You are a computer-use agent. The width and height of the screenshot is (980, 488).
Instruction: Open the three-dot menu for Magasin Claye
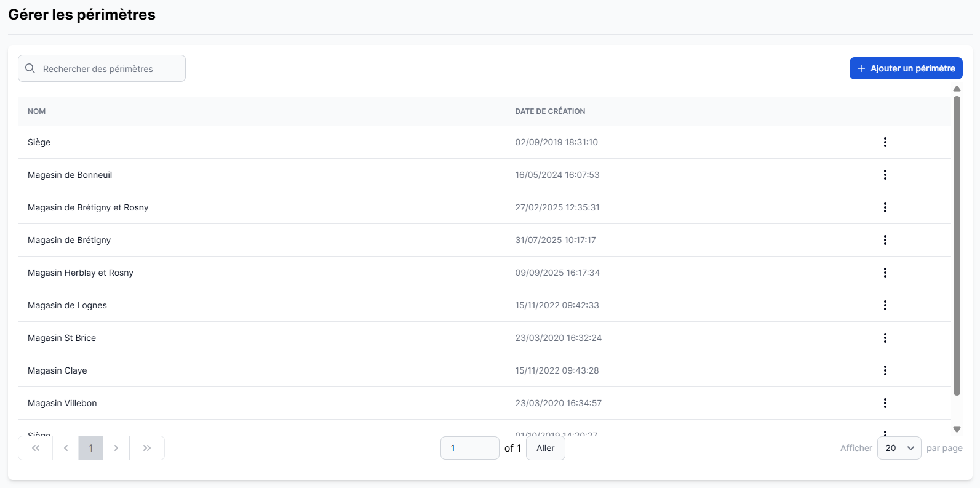[885, 370]
